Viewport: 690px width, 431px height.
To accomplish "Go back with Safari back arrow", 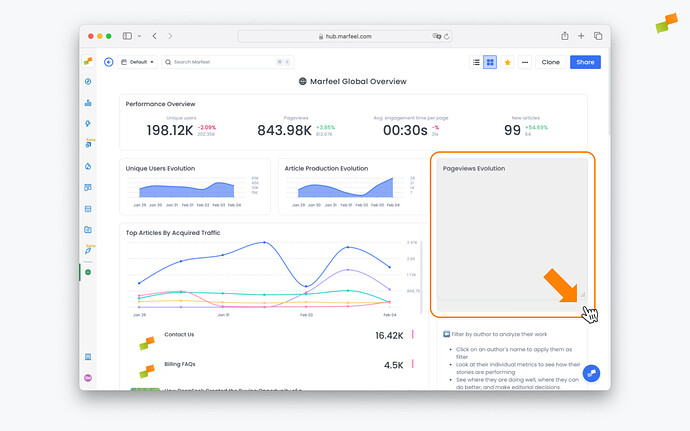I will [154, 36].
